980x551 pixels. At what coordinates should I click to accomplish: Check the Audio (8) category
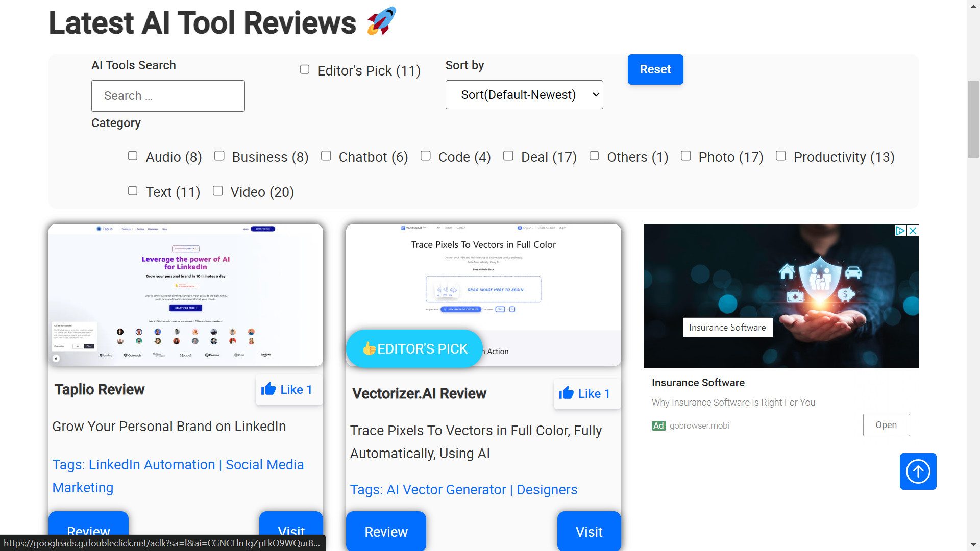(133, 156)
